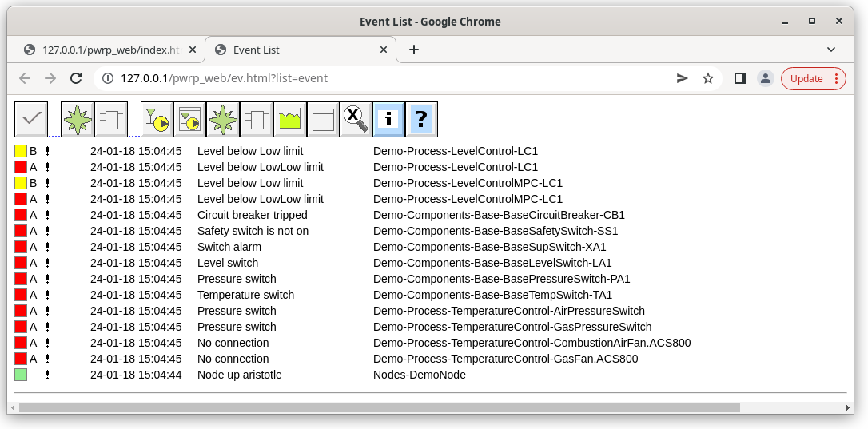Open Demo-Components-Base-BaseSafetySwitch-SS1 object
The image size is (868, 429).
pyautogui.click(x=496, y=231)
